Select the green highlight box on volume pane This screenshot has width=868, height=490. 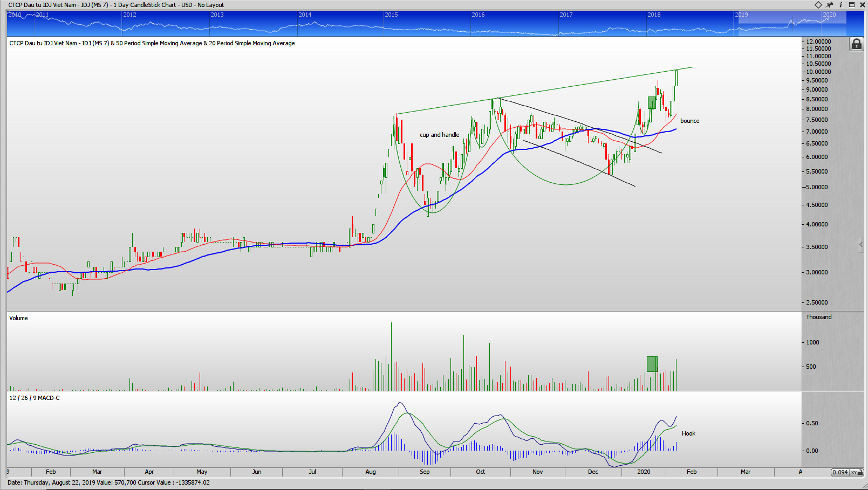[652, 364]
